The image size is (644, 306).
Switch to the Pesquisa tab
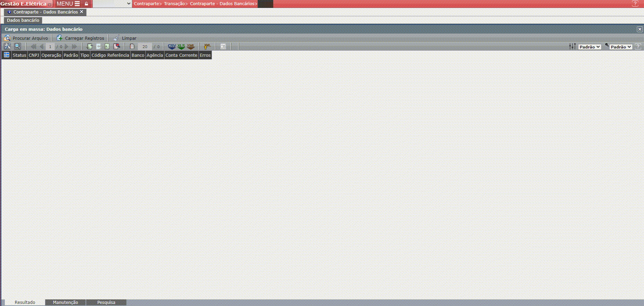106,302
